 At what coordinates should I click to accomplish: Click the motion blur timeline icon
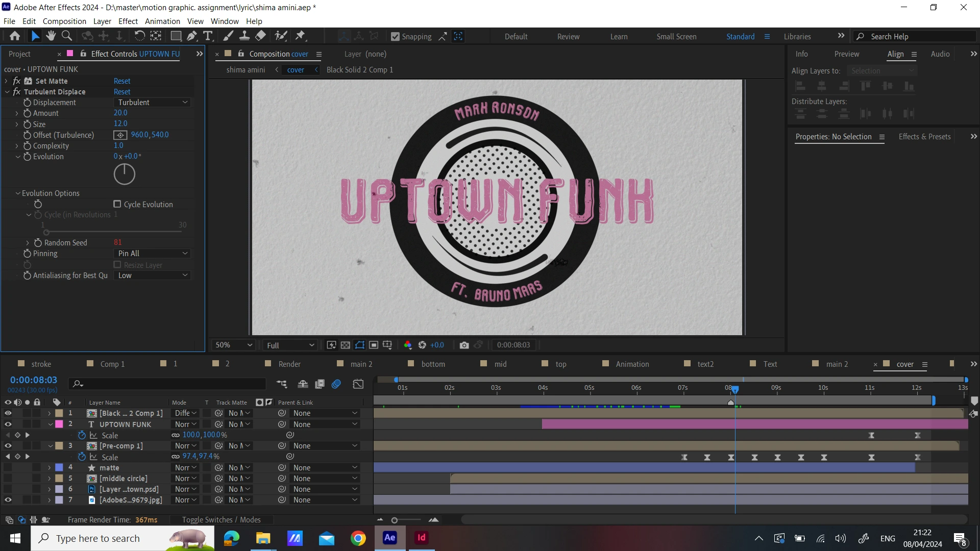coord(336,384)
